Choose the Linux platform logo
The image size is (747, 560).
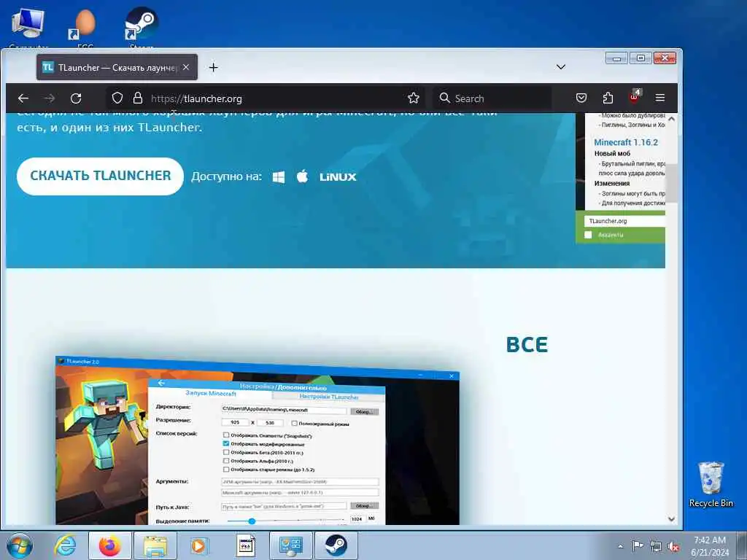[x=338, y=177]
